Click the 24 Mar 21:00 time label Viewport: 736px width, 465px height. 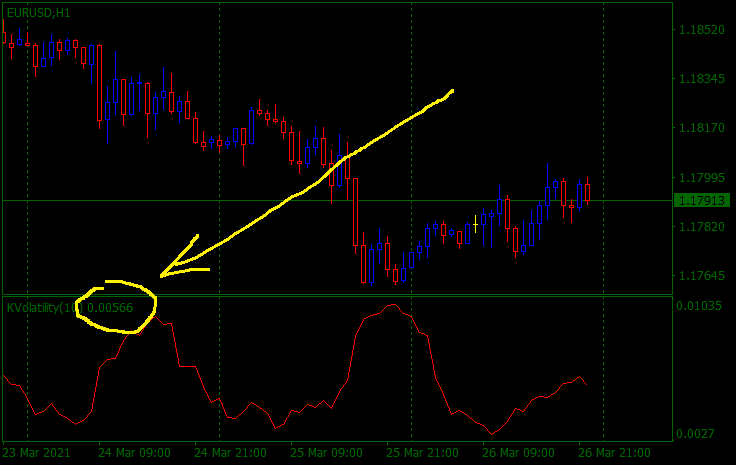(x=230, y=453)
